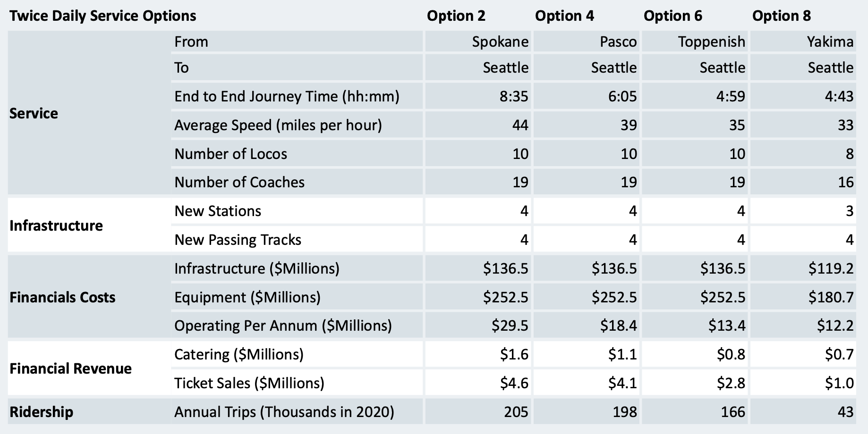Screen dimensions: 868x434
Task: Click the New Passing Tracks row label
Action: coord(238,240)
